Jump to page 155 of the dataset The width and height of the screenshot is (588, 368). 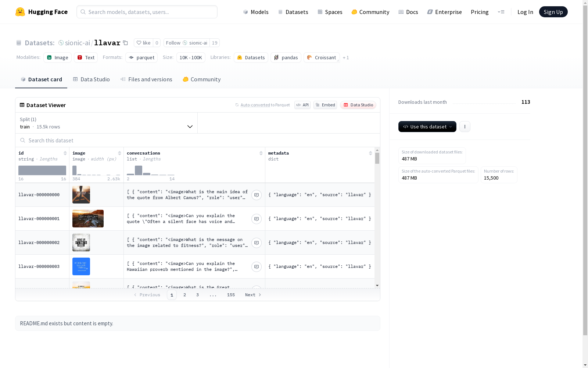point(231,295)
